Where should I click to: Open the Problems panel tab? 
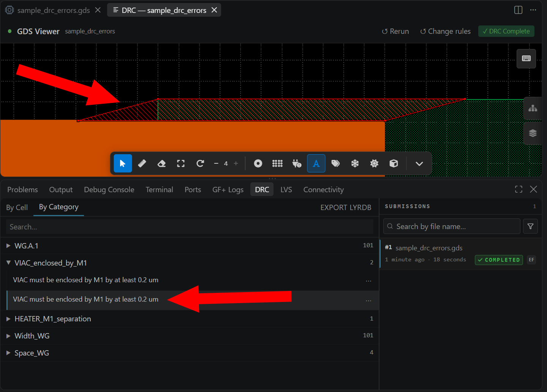(x=22, y=190)
